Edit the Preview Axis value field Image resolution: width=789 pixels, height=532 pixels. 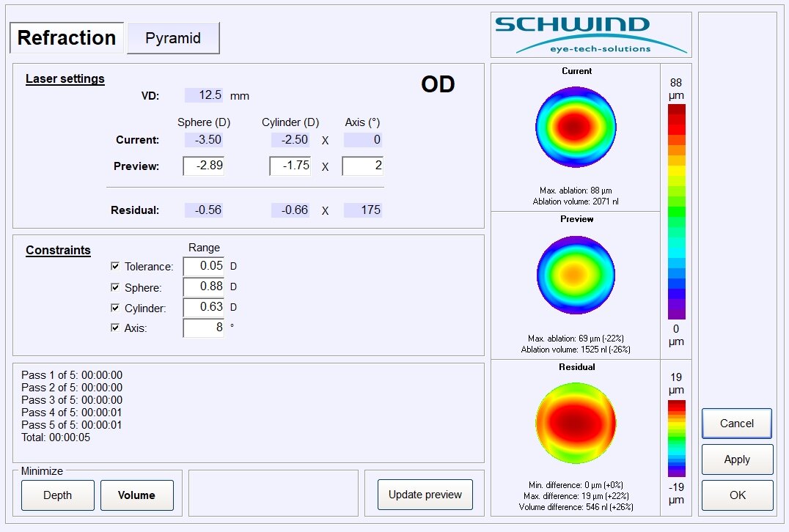click(362, 166)
